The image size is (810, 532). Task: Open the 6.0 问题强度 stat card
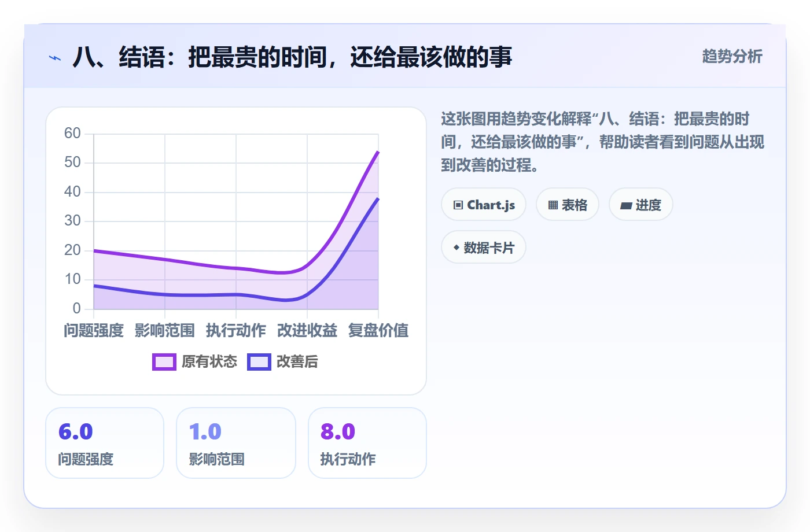[105, 443]
